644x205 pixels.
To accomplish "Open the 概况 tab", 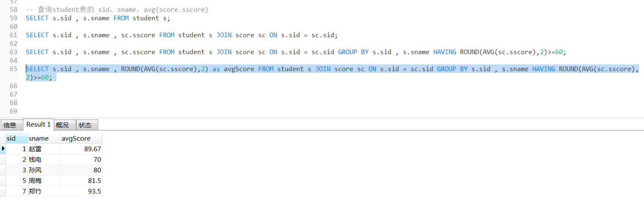I will pos(65,125).
